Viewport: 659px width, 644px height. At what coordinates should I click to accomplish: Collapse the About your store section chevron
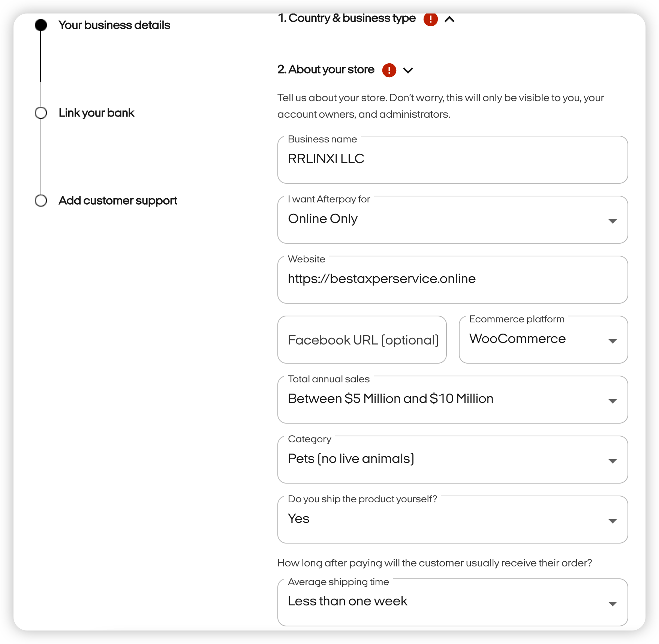pyautogui.click(x=408, y=70)
